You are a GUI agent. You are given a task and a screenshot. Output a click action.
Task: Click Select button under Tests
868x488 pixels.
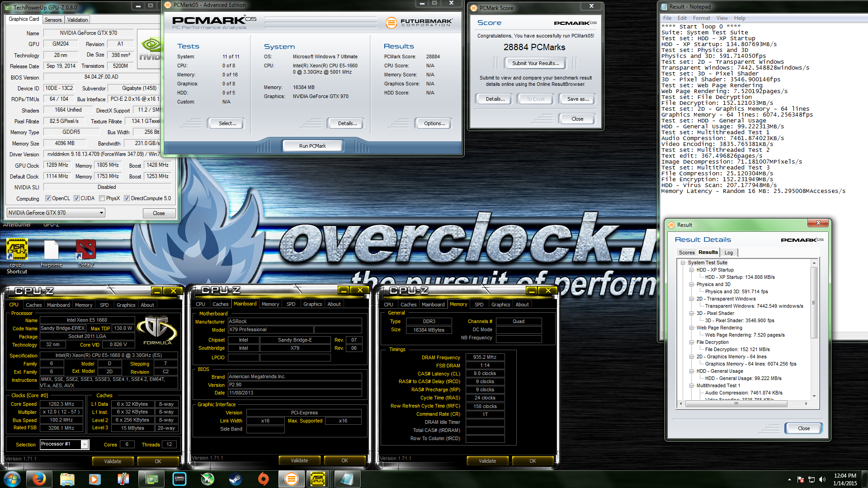[x=227, y=123]
